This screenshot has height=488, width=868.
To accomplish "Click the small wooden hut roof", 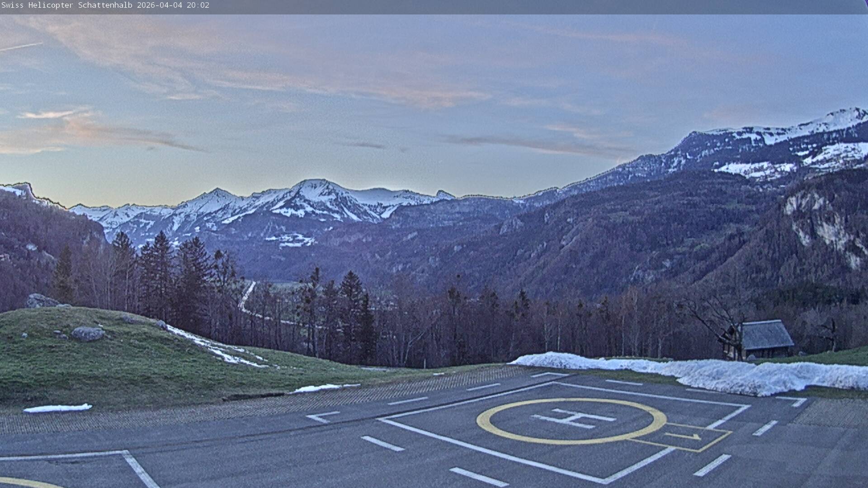I will coord(767,334).
